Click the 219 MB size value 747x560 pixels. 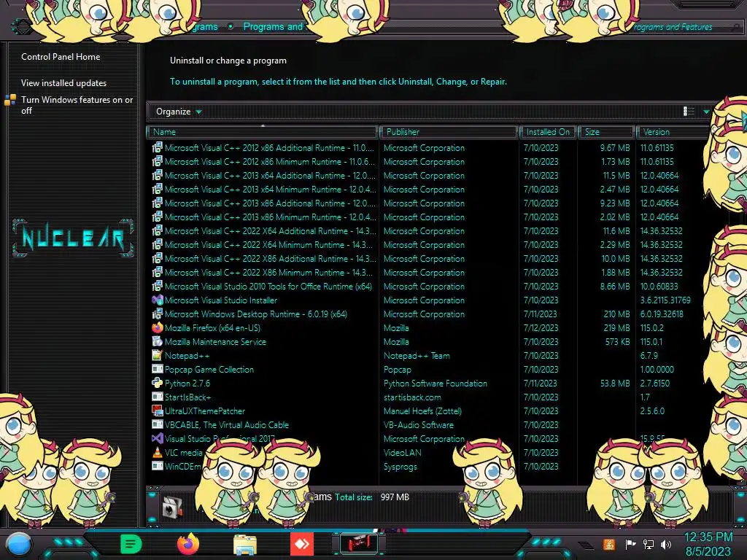tap(616, 327)
